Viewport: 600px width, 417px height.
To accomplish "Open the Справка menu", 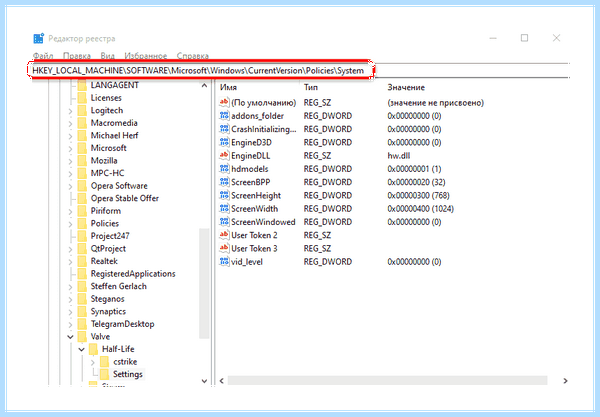I will pos(193,56).
